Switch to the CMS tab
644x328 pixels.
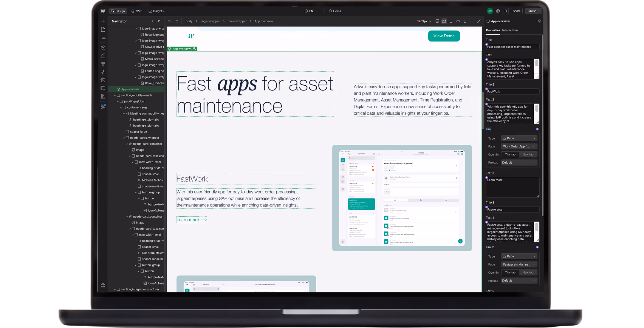click(x=137, y=11)
